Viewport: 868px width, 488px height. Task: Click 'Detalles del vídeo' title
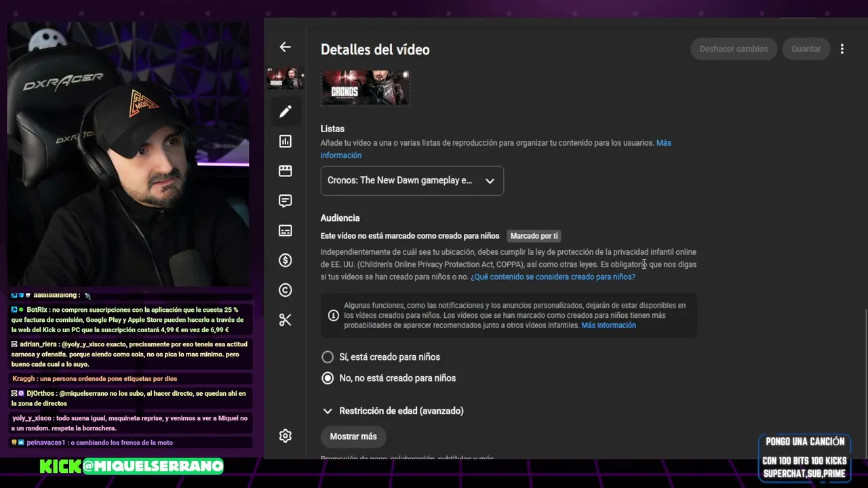375,49
